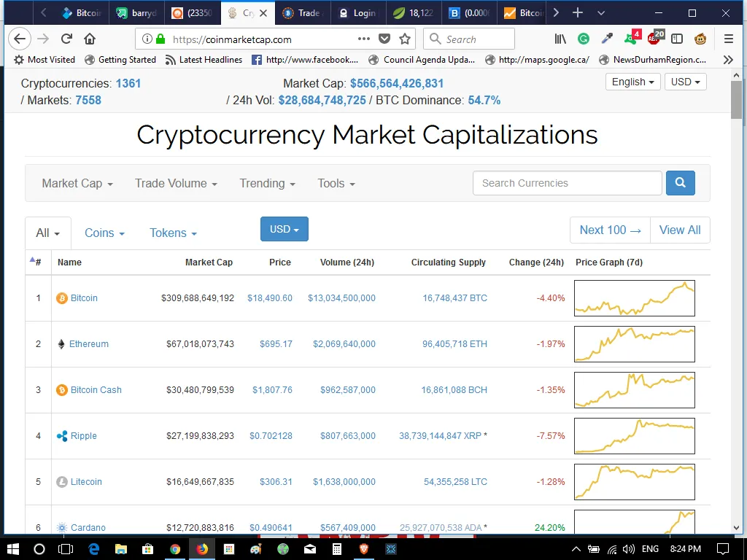Show more bookmarks with double chevron

click(728, 60)
